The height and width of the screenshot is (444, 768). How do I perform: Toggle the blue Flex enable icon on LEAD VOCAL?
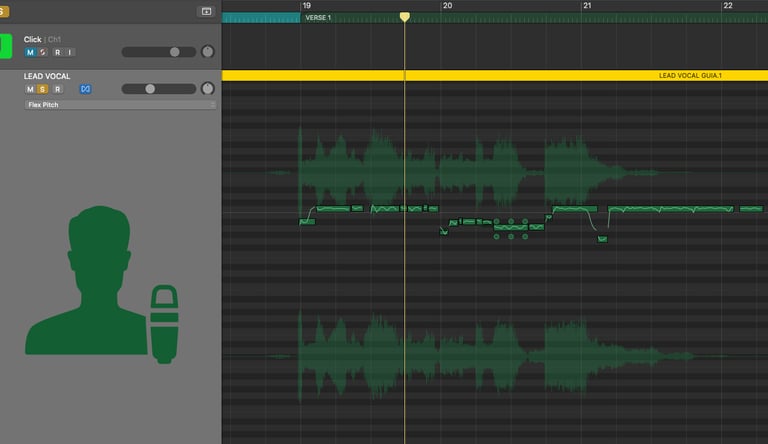85,89
